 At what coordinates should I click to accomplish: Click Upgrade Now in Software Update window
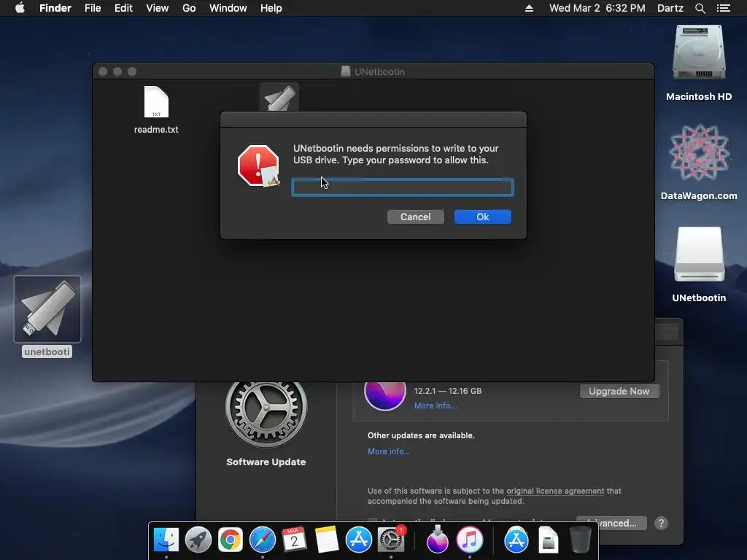[x=619, y=391]
